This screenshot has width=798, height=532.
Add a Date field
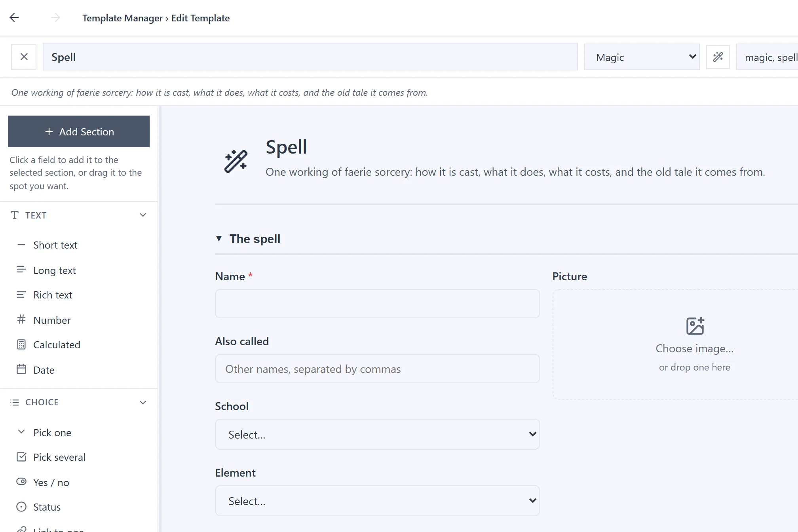(x=79, y=370)
